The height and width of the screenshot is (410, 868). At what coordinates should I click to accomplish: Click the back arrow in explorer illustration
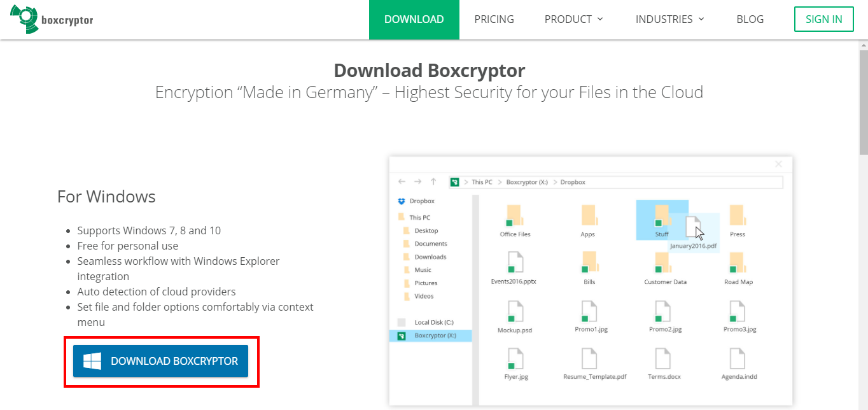(x=402, y=182)
